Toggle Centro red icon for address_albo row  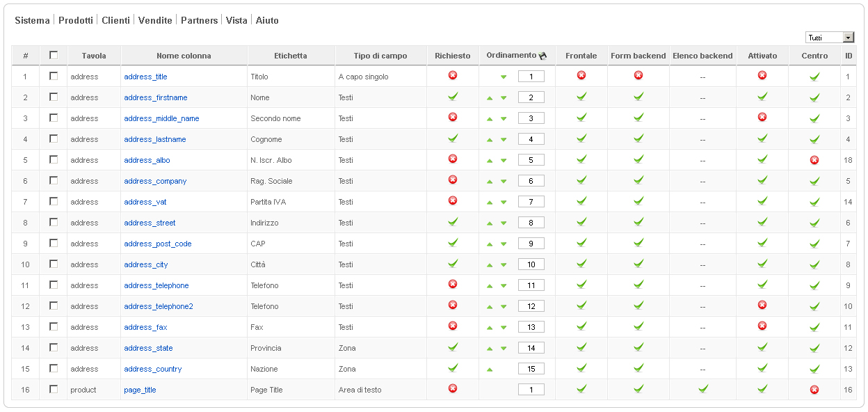pyautogui.click(x=814, y=160)
